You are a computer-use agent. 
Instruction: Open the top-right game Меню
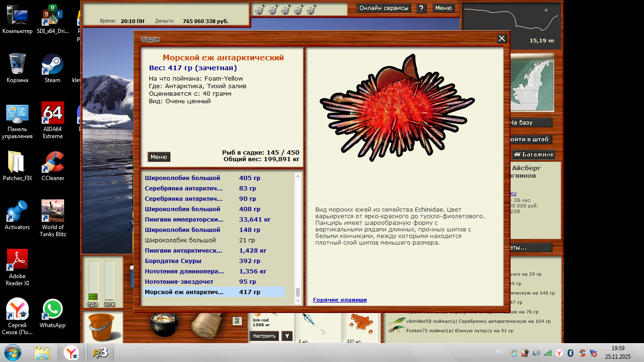(x=443, y=8)
